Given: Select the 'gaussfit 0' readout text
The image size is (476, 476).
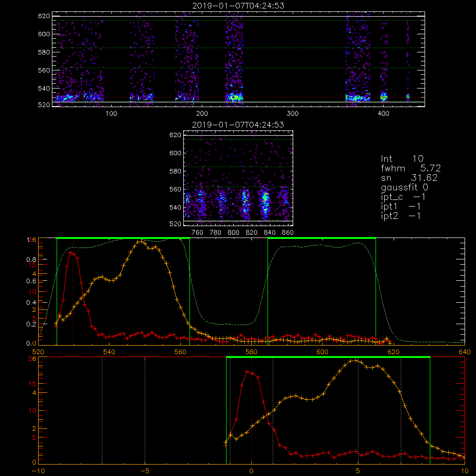Looking at the screenshot, I should tap(404, 187).
